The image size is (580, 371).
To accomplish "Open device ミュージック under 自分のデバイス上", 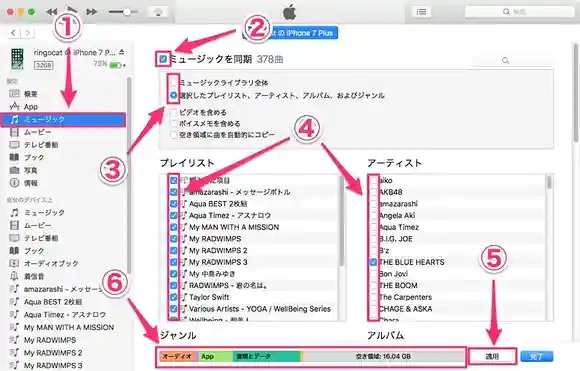I will tap(44, 213).
